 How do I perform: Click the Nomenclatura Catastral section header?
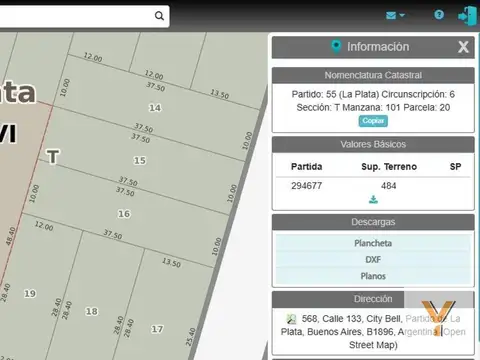[x=373, y=75]
